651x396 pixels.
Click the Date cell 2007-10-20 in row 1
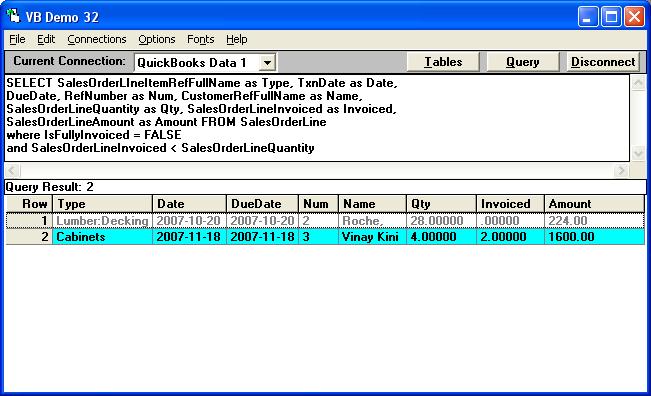tap(189, 220)
